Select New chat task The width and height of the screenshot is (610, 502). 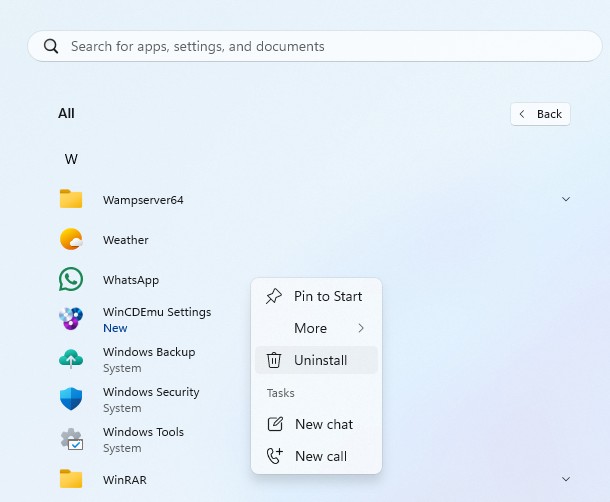(316, 424)
